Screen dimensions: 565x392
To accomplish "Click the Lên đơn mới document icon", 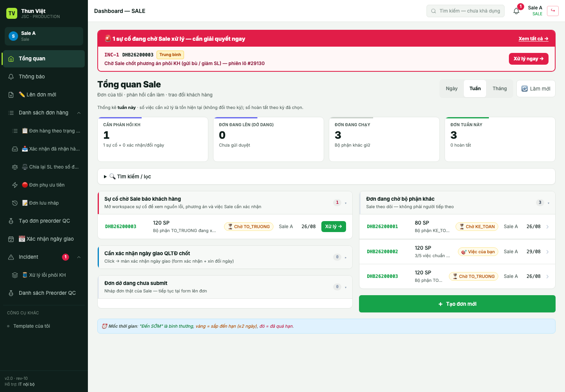I will [x=11, y=95].
